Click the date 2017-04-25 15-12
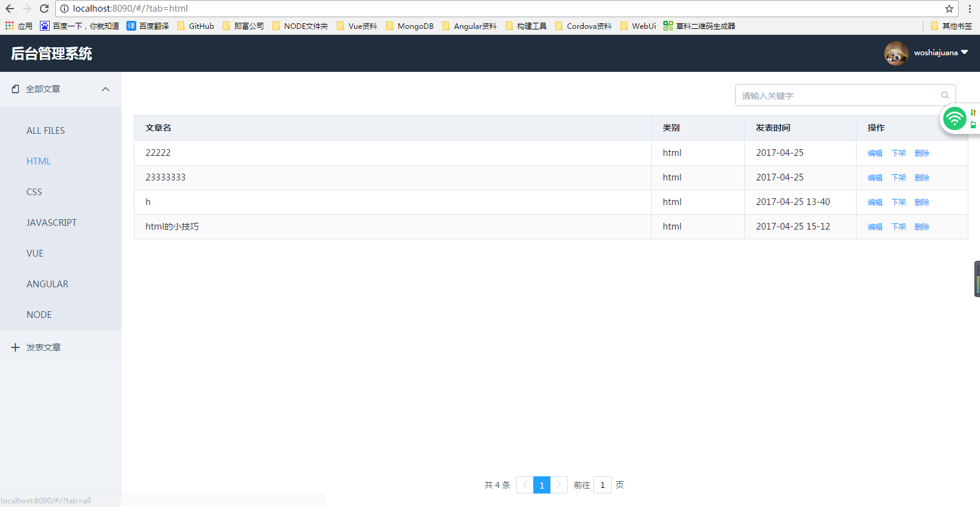 coord(793,226)
